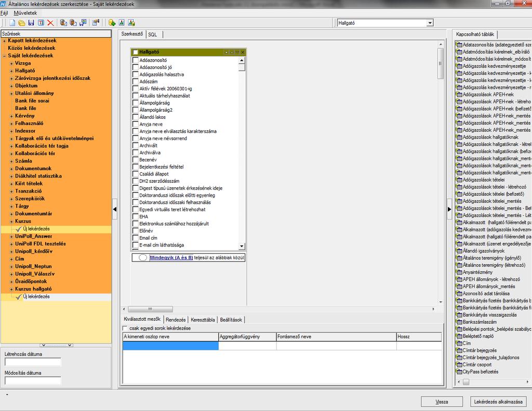
Task: Click the first arrow icon in the Hallgató table header
Action: 227,52
